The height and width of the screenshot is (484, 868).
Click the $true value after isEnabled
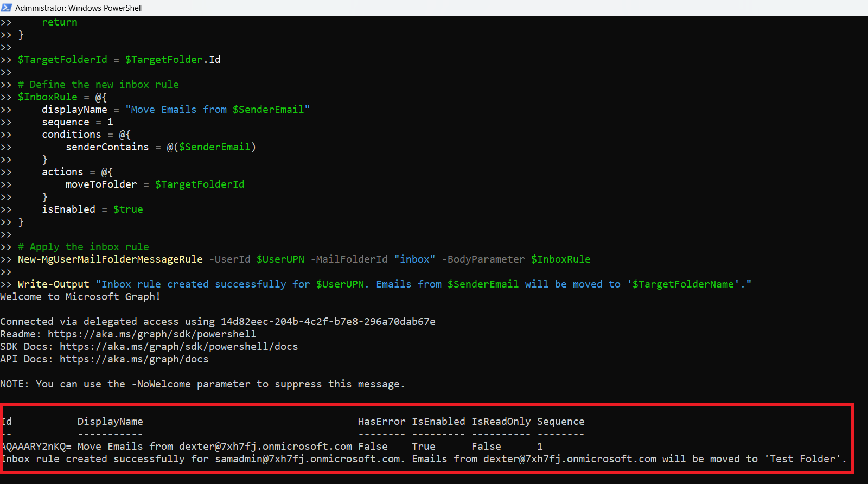click(x=128, y=209)
